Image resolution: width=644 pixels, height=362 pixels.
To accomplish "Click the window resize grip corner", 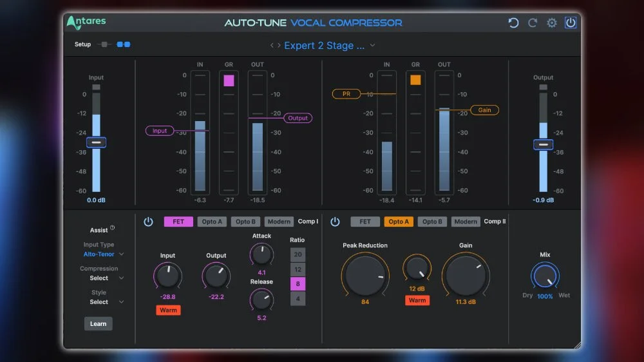I will tap(577, 345).
